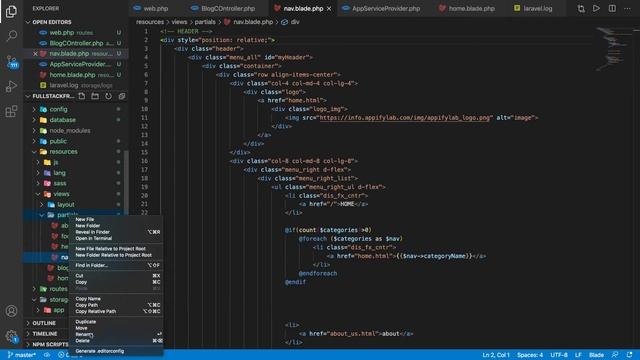Viewport: 640px width, 360px height.
Task: Click the 'partials' breadcrumb segment
Action: click(x=205, y=22)
